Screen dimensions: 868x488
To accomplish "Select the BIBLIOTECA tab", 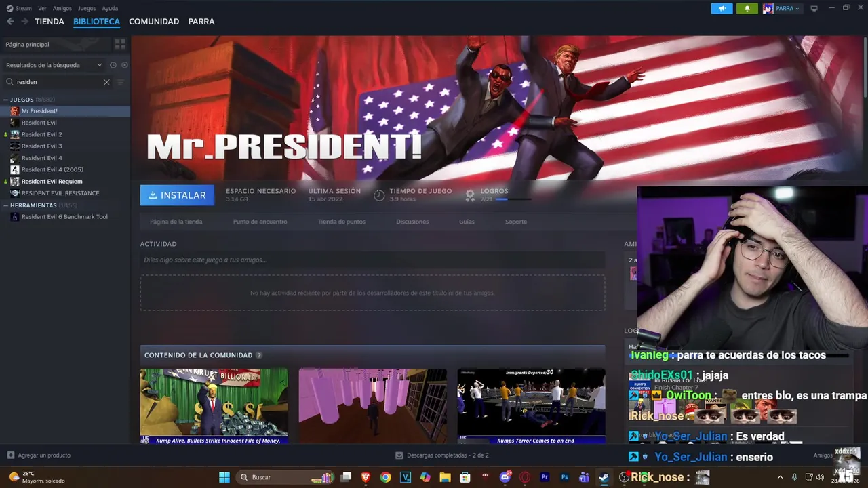I will coord(96,22).
